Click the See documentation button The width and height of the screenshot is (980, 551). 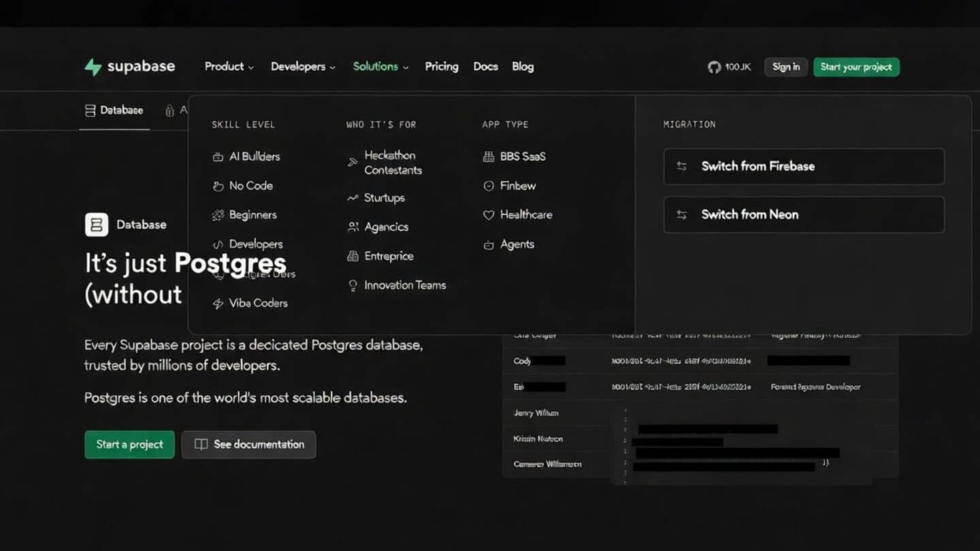[x=248, y=445]
